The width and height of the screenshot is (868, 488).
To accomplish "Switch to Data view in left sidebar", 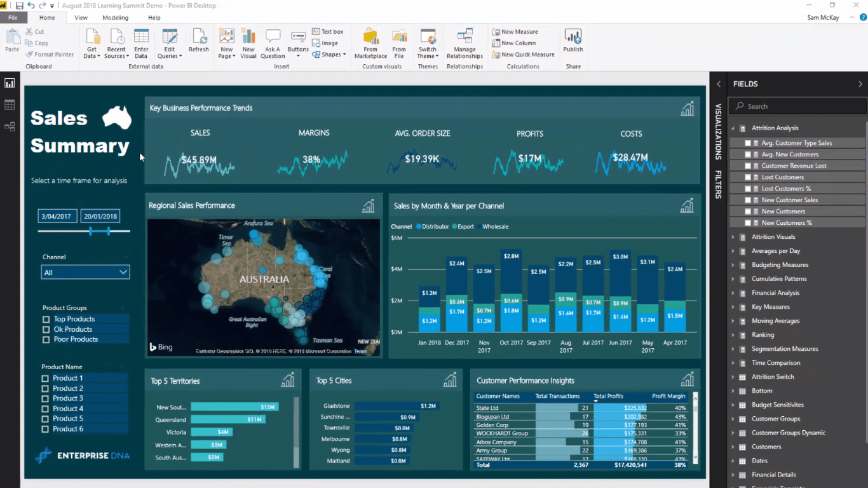I will pyautogui.click(x=10, y=105).
